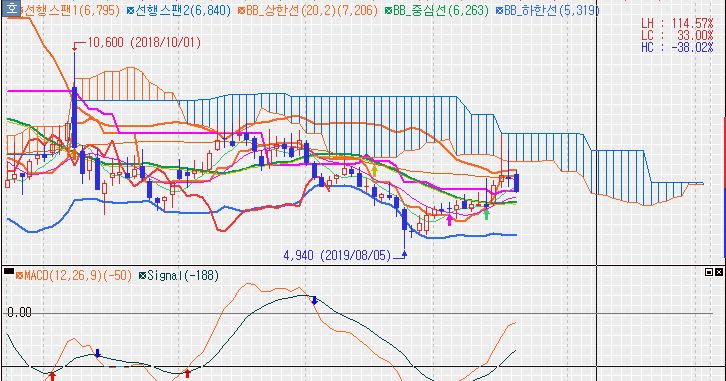726x381 pixels.
Task: Toggle the MACD(12,26,9) indicator checkbox
Action: coord(19,276)
